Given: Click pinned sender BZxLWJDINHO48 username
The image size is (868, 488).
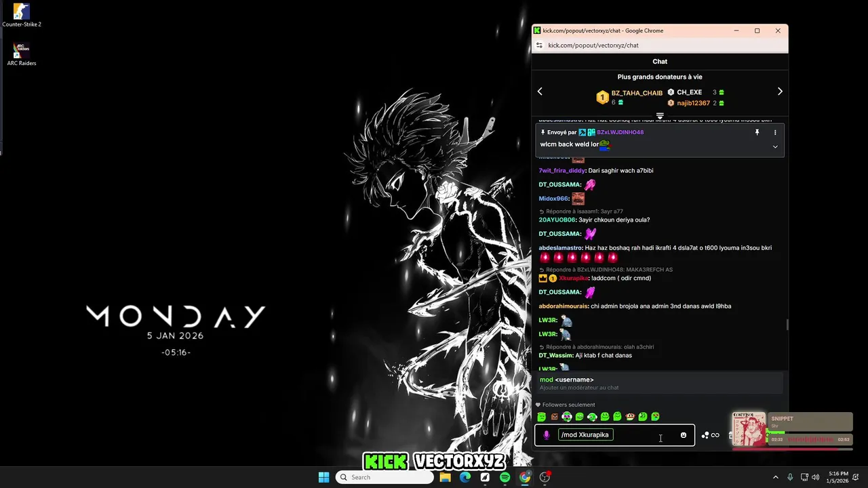Looking at the screenshot, I should pyautogui.click(x=620, y=132).
